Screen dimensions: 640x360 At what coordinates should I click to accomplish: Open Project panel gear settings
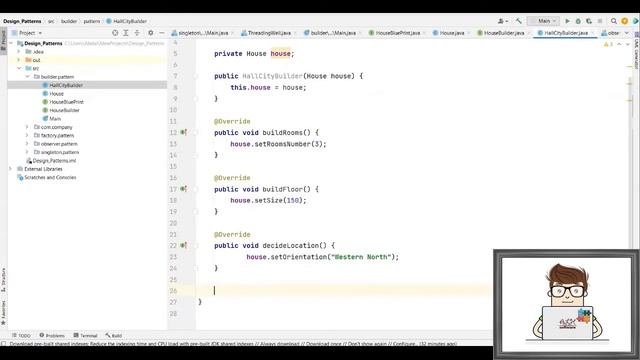coord(151,33)
